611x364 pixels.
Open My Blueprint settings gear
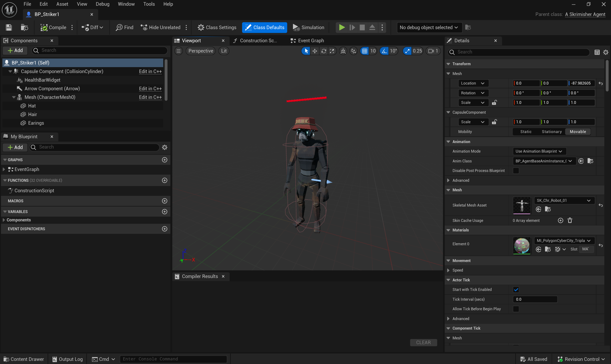165,147
